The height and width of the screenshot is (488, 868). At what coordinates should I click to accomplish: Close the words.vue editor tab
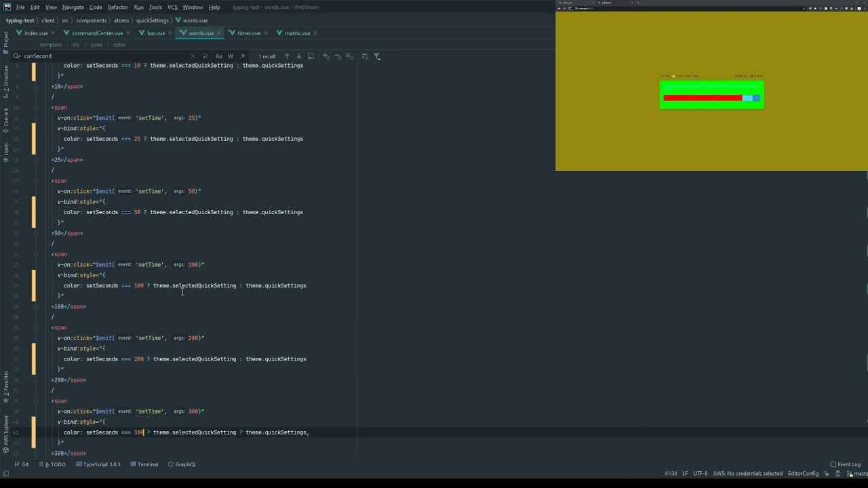(218, 33)
